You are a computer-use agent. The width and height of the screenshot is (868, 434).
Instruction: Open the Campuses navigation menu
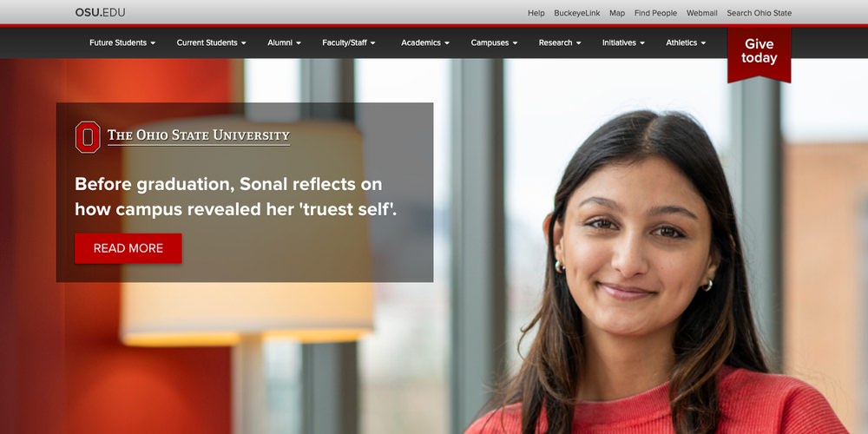click(495, 43)
